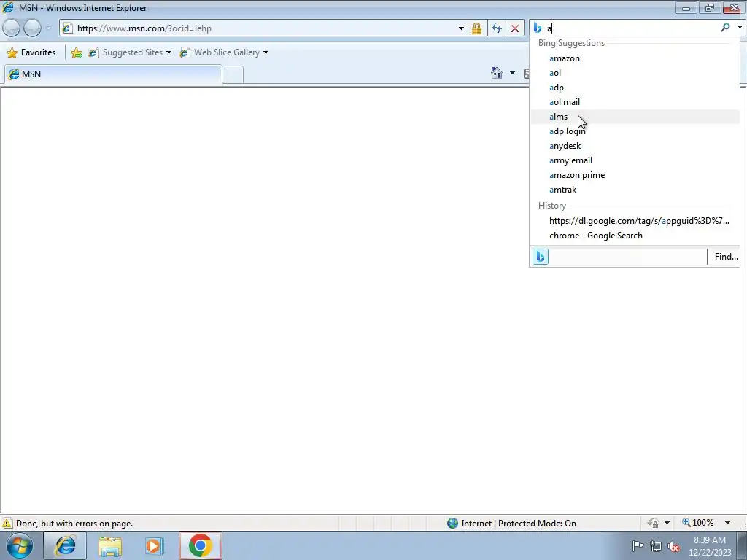
Task: Click the Internet zone globe icon
Action: click(452, 524)
